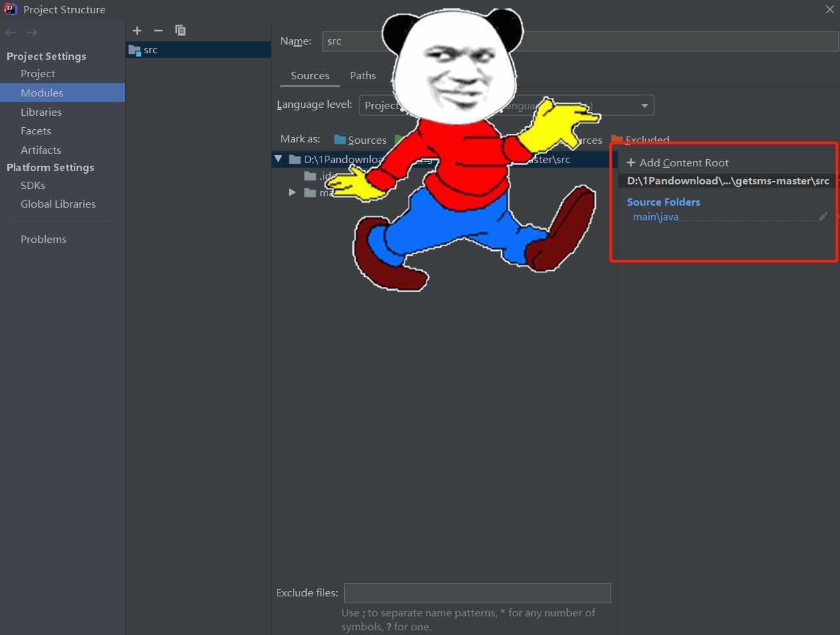The height and width of the screenshot is (635, 840).
Task: Open Global Libraries settings
Action: tap(58, 204)
